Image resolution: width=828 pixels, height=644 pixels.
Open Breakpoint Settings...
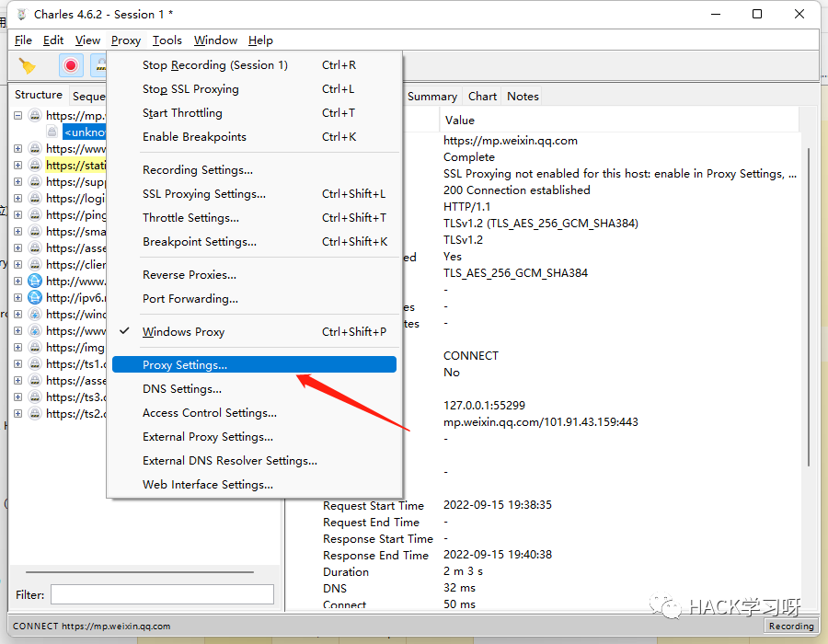tap(254, 241)
